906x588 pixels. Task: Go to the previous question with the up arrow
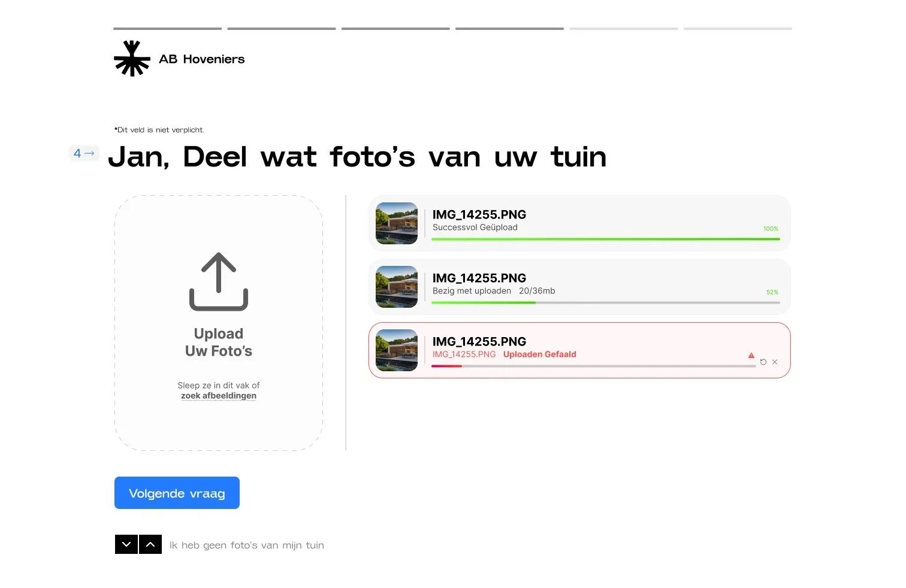coord(150,544)
